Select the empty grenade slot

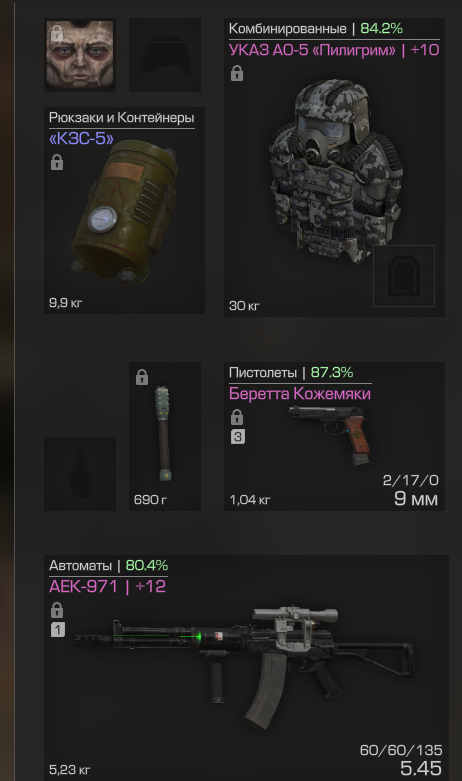coord(80,474)
